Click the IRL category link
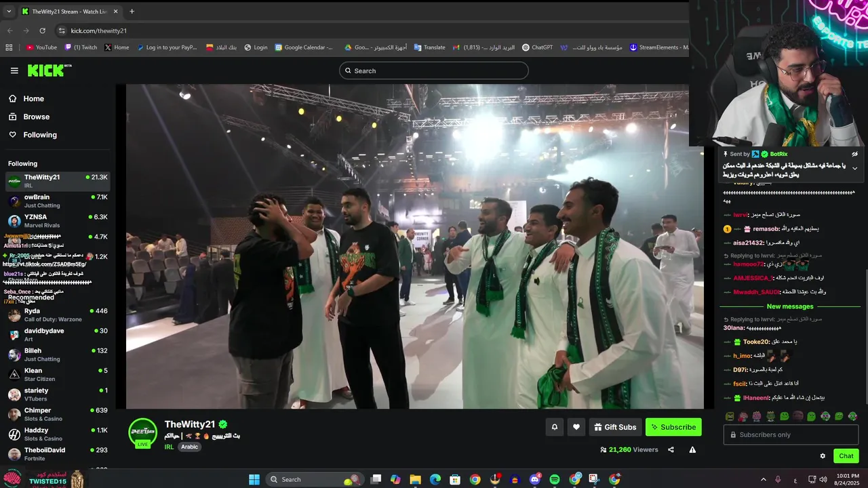This screenshot has width=868, height=488. (x=169, y=447)
